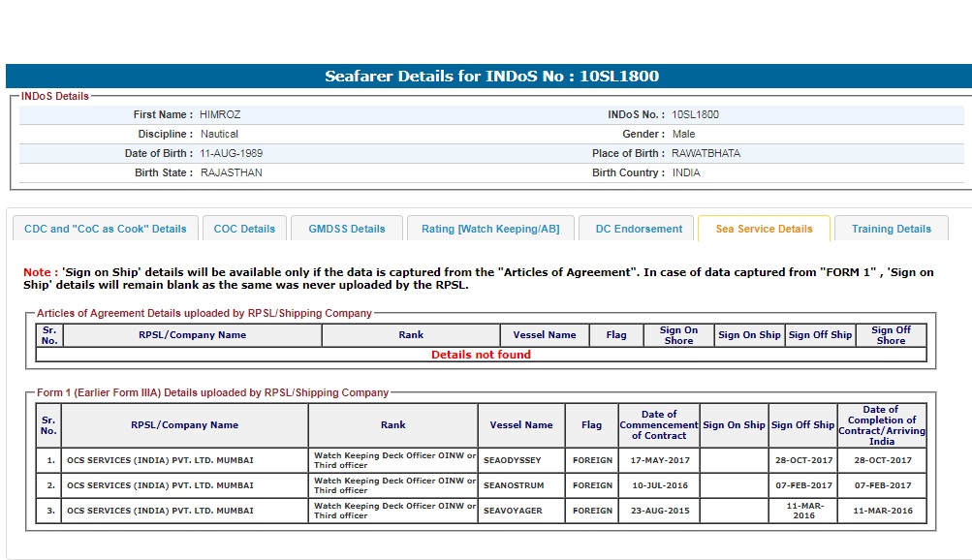Open the Training Details tab
This screenshot has width=972, height=560.
coord(891,229)
